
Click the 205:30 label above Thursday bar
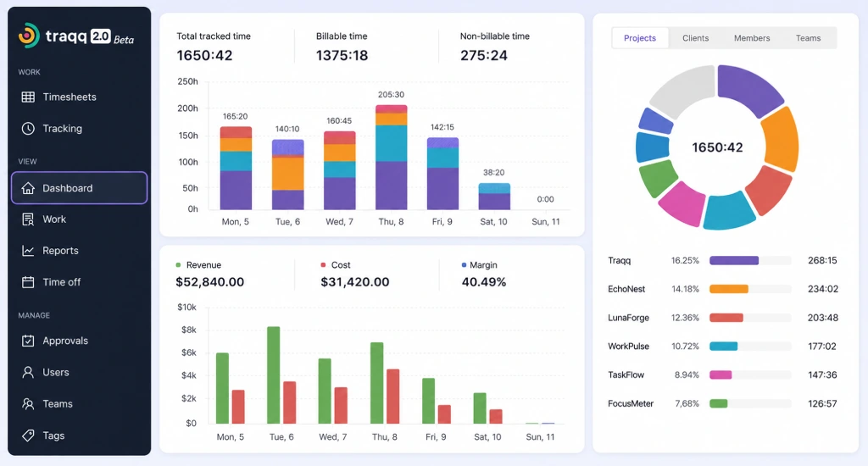point(391,95)
